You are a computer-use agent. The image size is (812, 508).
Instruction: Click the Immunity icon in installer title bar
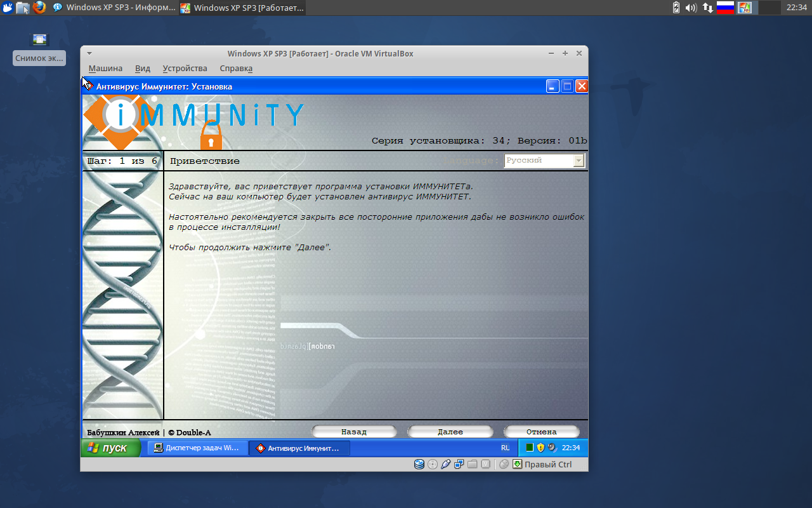tap(88, 86)
